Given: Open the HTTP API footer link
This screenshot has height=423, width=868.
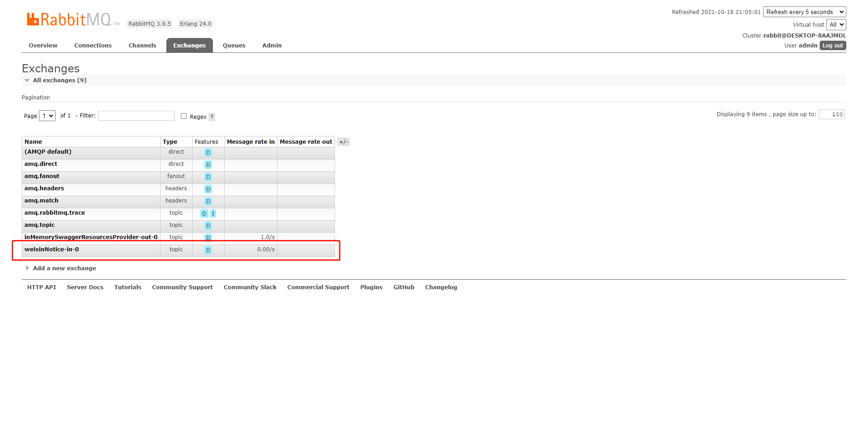Looking at the screenshot, I should 42,287.
